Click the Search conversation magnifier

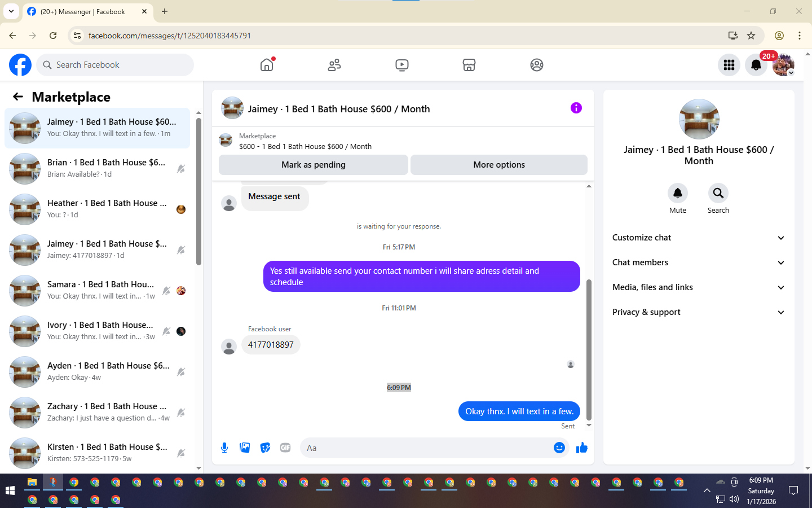coord(718,193)
